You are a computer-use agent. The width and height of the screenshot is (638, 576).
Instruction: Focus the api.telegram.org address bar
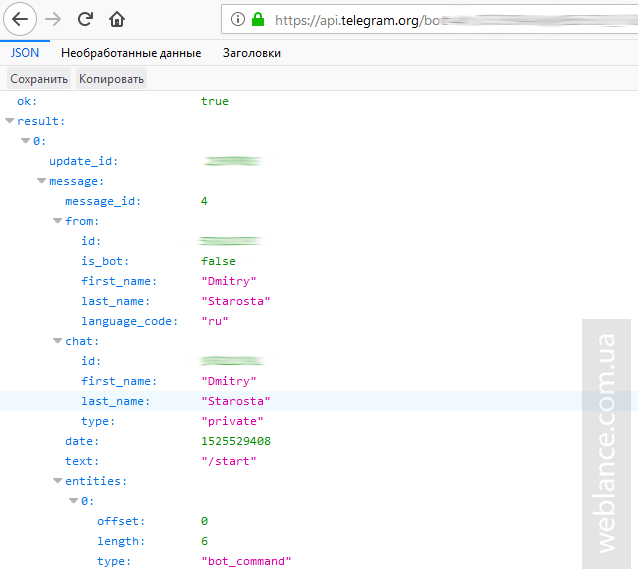[x=430, y=20]
